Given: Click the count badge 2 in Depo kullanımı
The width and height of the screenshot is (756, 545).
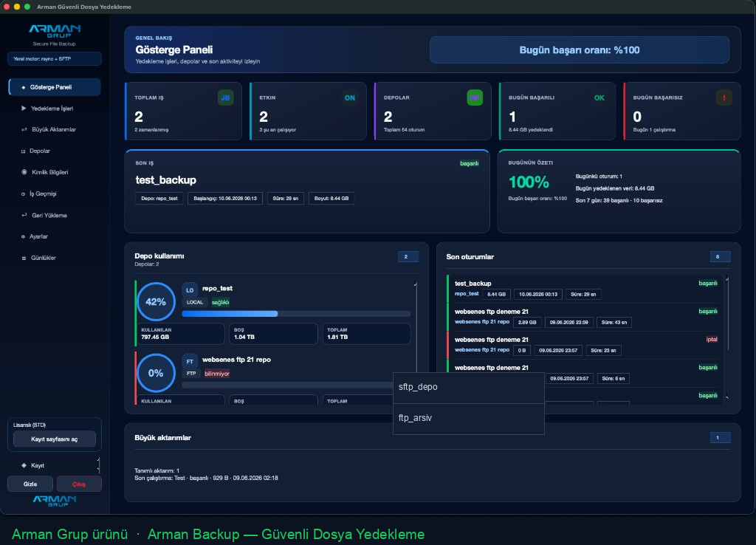Looking at the screenshot, I should (x=408, y=256).
